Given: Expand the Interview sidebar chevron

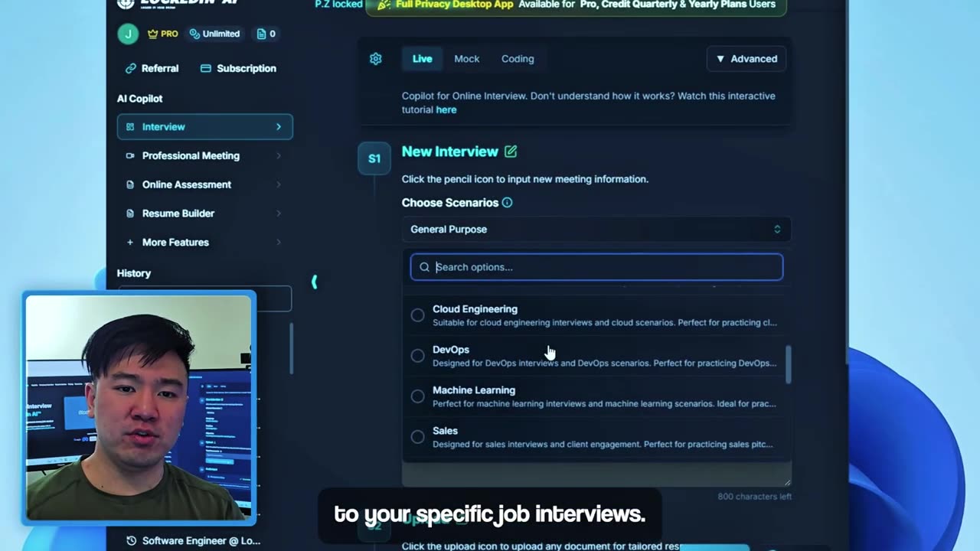Looking at the screenshot, I should click(x=279, y=127).
